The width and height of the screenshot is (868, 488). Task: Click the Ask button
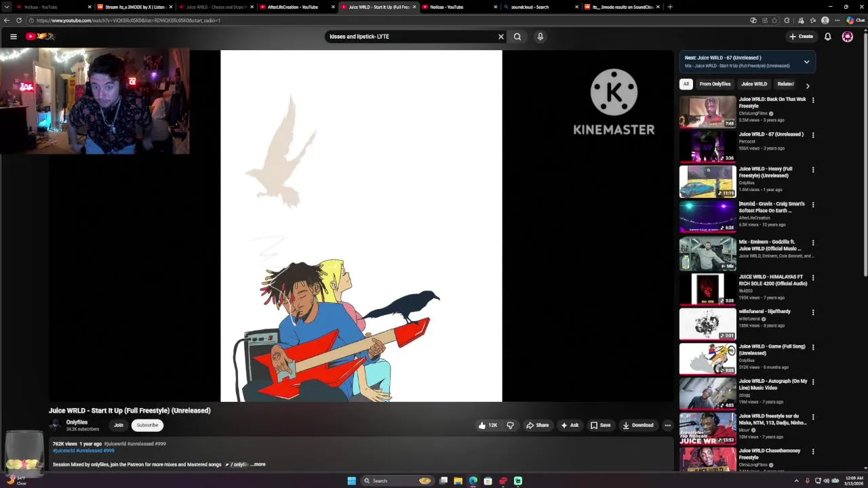[570, 426]
